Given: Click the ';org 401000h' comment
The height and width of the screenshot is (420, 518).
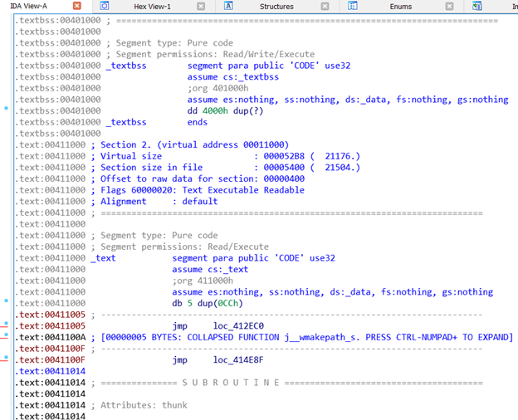Looking at the screenshot, I should click(217, 88).
